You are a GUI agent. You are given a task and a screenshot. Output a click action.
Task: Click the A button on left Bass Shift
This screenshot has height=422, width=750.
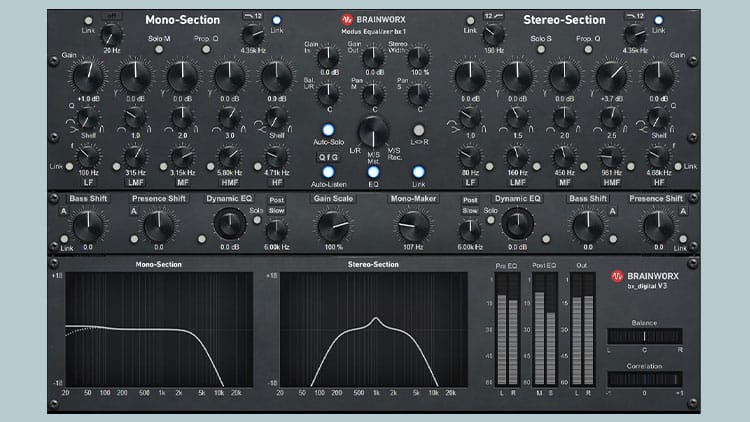point(64,211)
